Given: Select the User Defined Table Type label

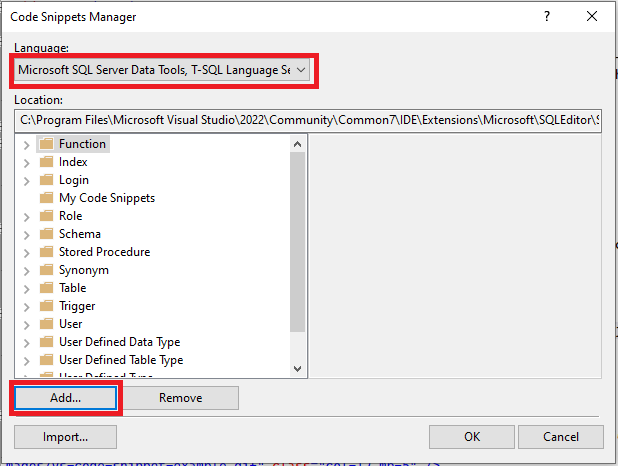Looking at the screenshot, I should pos(121,360).
